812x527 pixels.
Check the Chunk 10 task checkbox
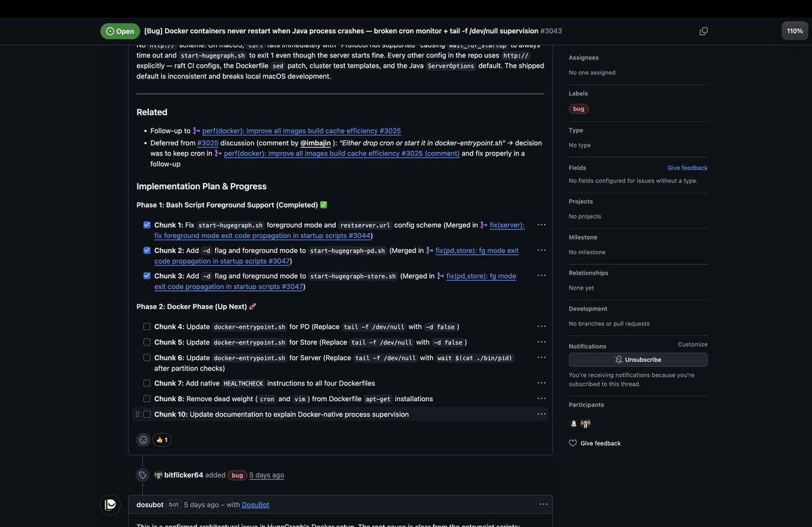click(147, 415)
